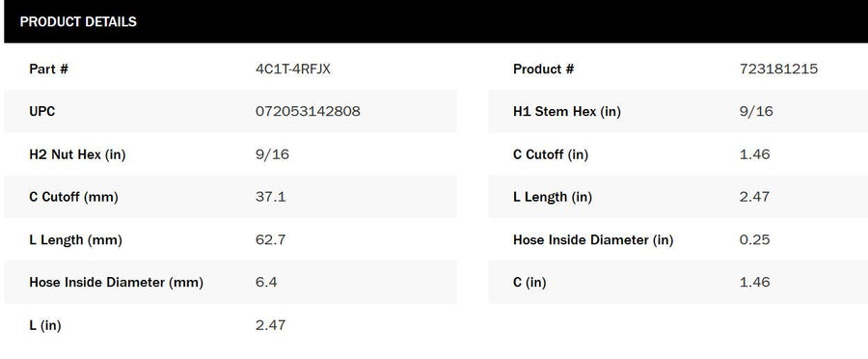Click the Part # label

tap(49, 69)
